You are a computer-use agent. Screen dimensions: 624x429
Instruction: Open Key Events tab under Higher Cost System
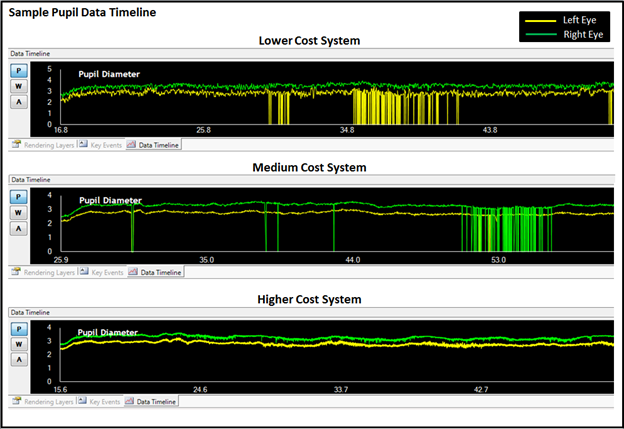tap(99, 402)
